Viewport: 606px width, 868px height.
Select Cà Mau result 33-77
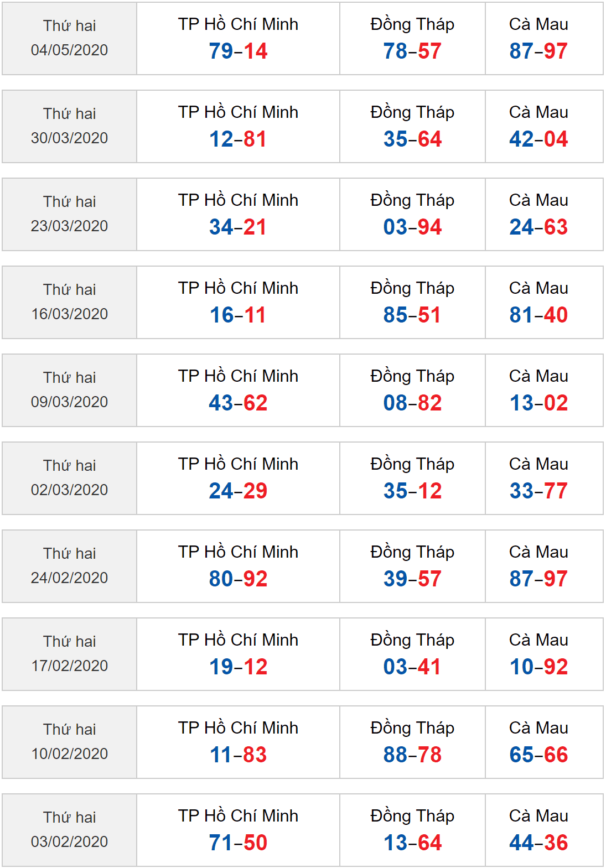(x=538, y=491)
